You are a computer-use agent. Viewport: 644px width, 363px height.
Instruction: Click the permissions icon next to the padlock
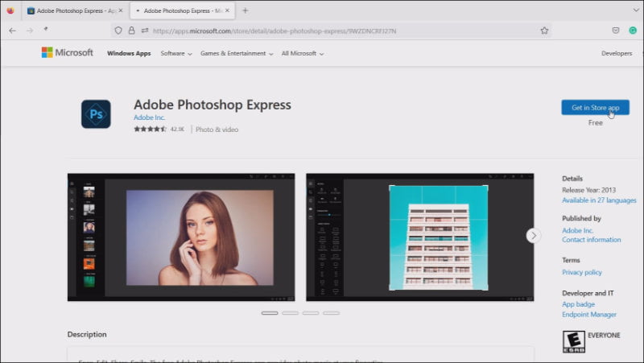[145, 31]
